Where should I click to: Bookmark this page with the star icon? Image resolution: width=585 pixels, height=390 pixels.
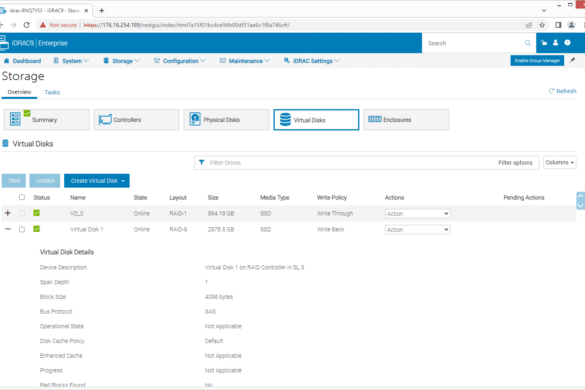(542, 25)
